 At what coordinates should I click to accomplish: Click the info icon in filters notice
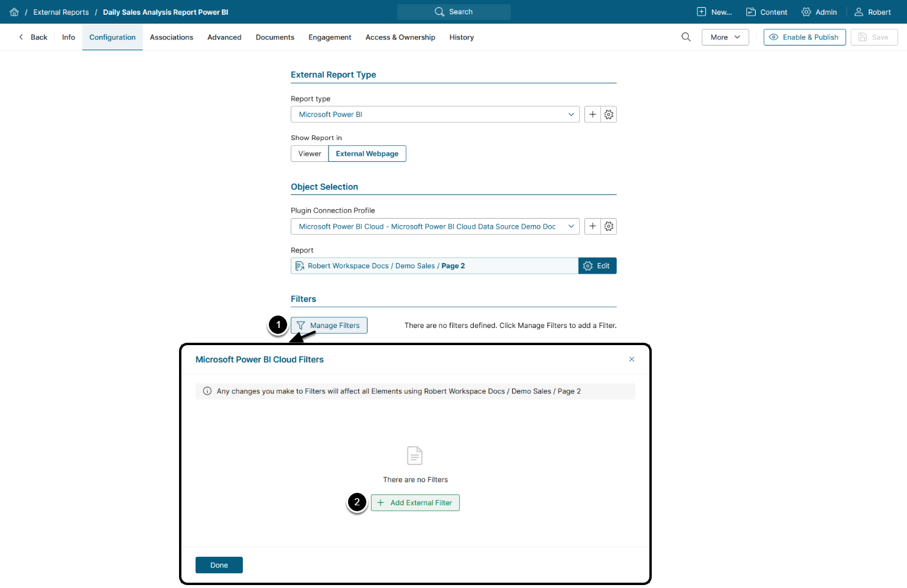tap(207, 391)
